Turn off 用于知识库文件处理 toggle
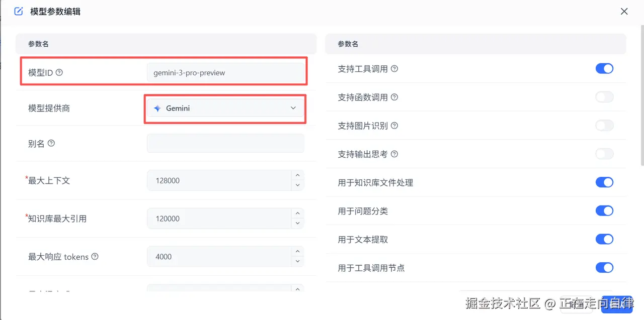Screen dimensions: 644x320 (x=604, y=182)
